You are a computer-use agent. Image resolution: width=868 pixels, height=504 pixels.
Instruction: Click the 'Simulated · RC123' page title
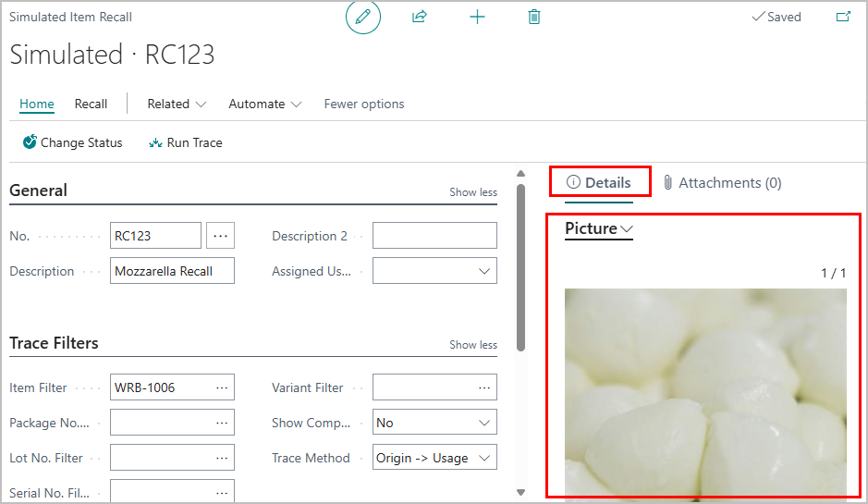pyautogui.click(x=112, y=55)
